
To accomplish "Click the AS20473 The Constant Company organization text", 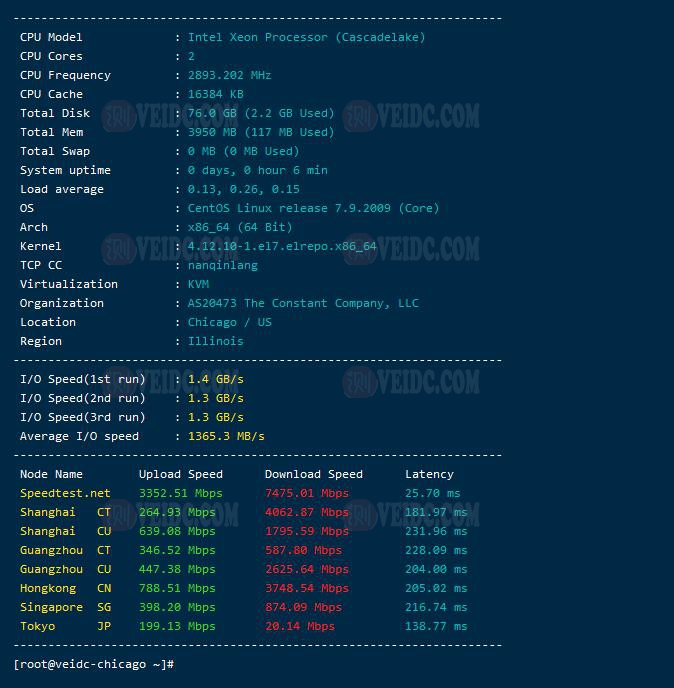I will click(303, 303).
